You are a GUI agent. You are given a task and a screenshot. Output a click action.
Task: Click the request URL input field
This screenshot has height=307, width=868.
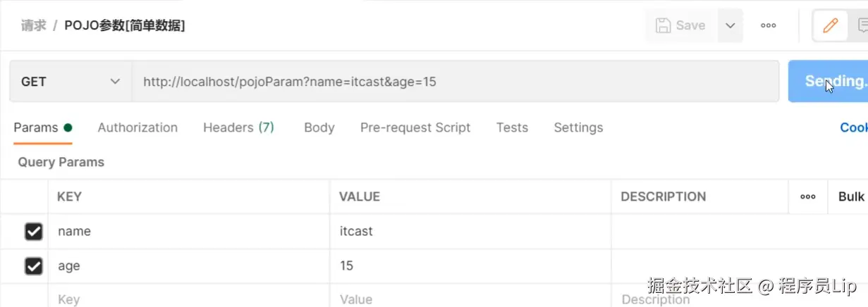coord(455,82)
